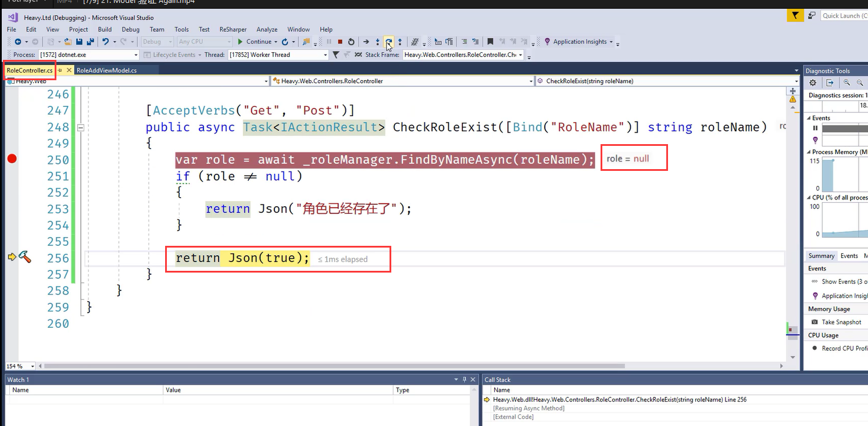This screenshot has width=868, height=426.
Task: Click the Refresh icon beside Continue
Action: [x=285, y=42]
